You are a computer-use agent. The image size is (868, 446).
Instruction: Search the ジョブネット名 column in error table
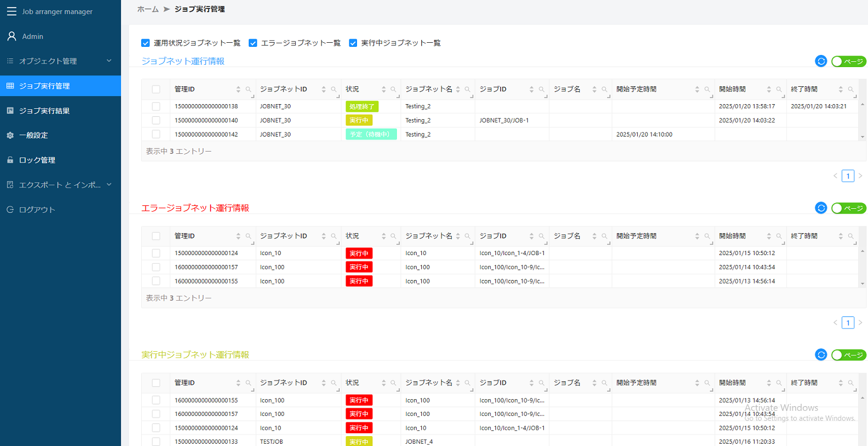[468, 236]
